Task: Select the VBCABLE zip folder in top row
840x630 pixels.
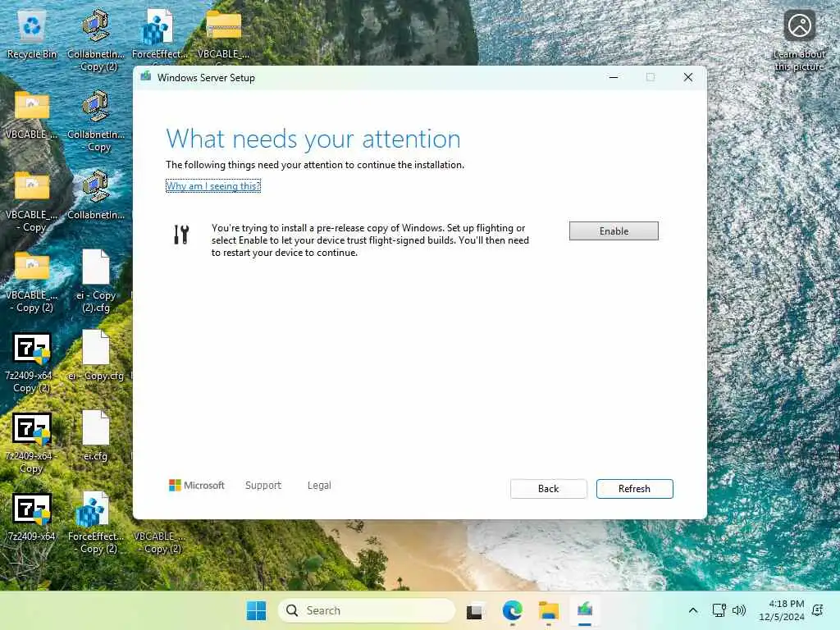Action: coord(223,34)
